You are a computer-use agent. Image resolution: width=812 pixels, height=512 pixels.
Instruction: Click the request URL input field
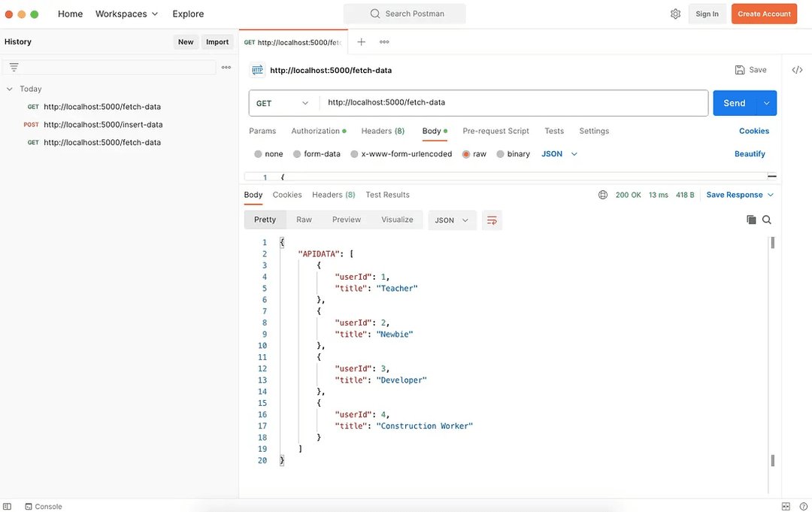(x=514, y=103)
